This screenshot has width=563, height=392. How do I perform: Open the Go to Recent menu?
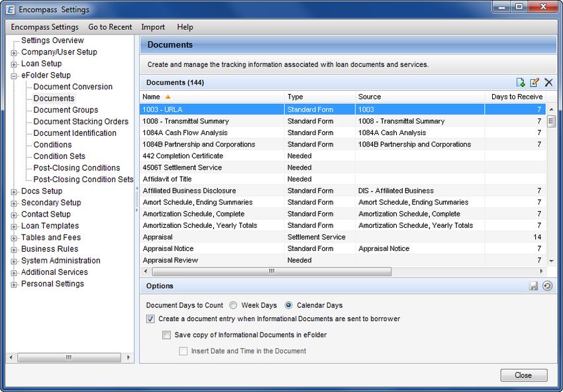pyautogui.click(x=110, y=27)
